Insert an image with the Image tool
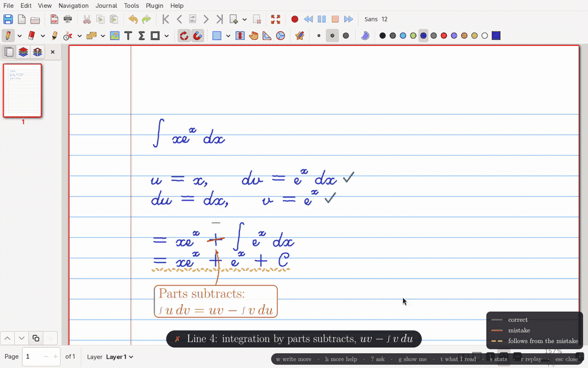Image resolution: width=588 pixels, height=368 pixels. [115, 36]
